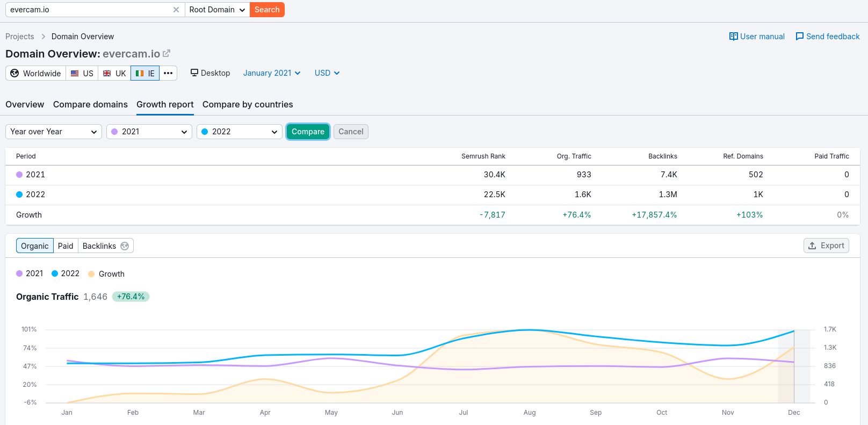Click the Desktop monitor icon
This screenshot has width=868, height=425.
pos(194,73)
